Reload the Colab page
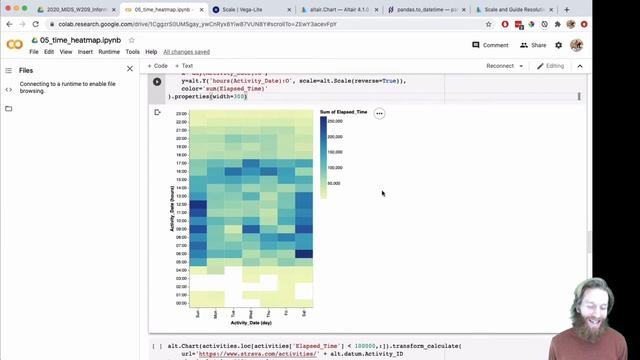640x360 pixels. click(x=36, y=24)
